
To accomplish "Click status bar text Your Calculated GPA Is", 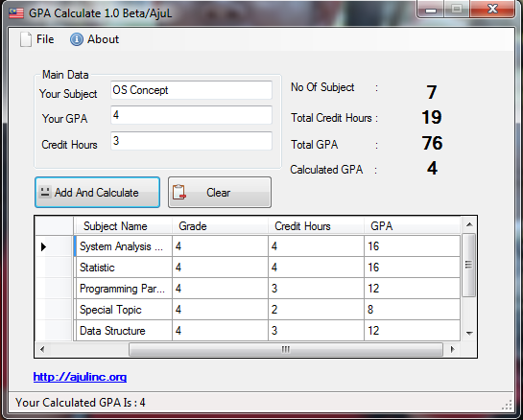I will (80, 403).
